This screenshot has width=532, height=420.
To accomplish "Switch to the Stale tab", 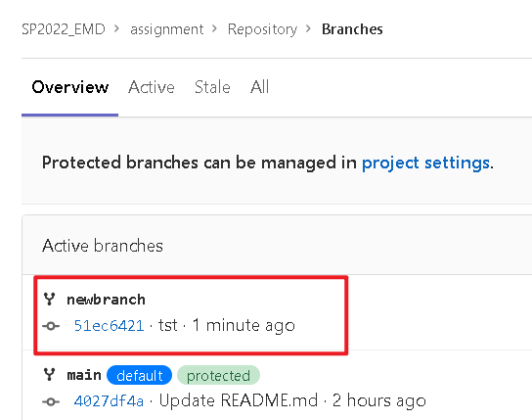I will (212, 87).
